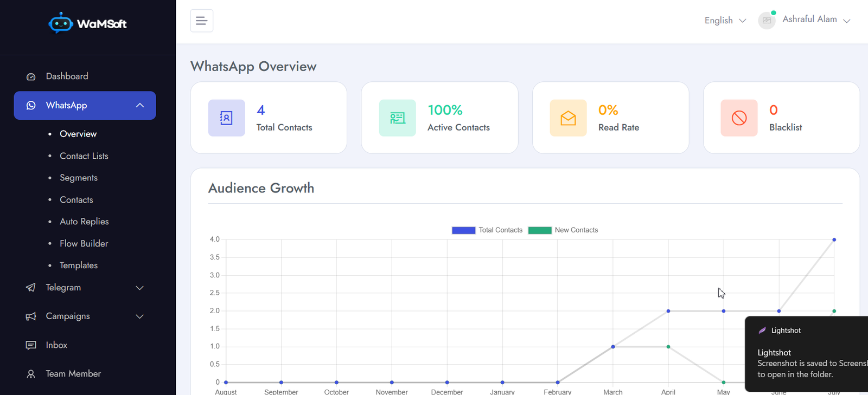Go to Flow Builder page
Screen dimensions: 868x395
84,244
